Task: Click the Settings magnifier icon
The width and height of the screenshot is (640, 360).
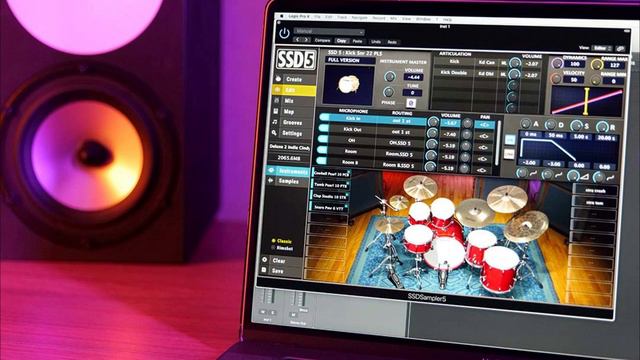Action: (274, 133)
